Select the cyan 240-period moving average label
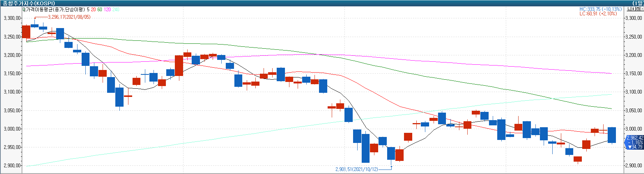 click(x=116, y=9)
